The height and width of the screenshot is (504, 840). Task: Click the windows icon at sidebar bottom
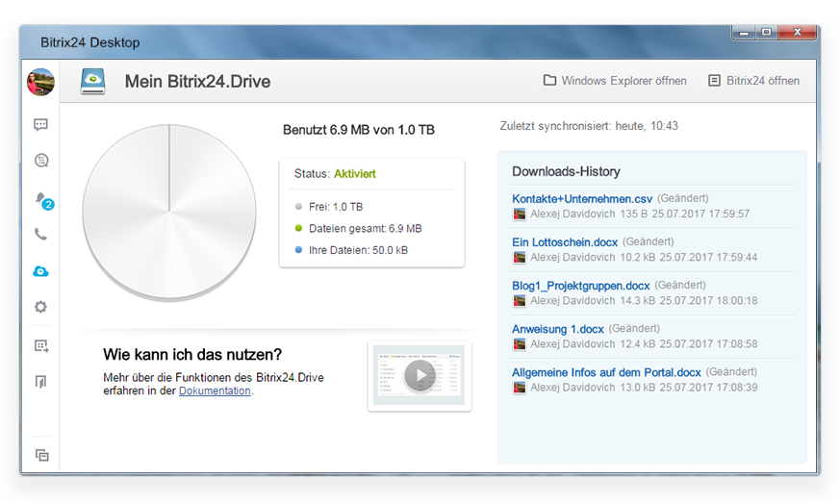41,455
